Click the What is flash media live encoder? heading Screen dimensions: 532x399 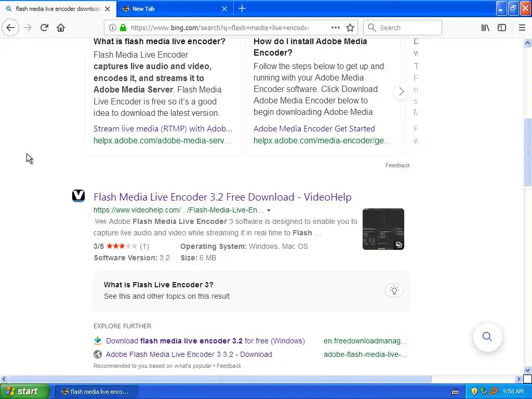[159, 42]
